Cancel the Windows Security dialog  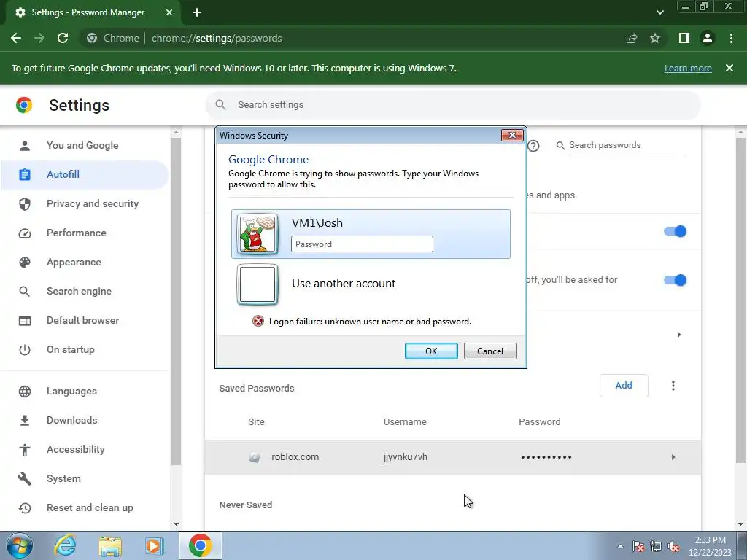[490, 351]
